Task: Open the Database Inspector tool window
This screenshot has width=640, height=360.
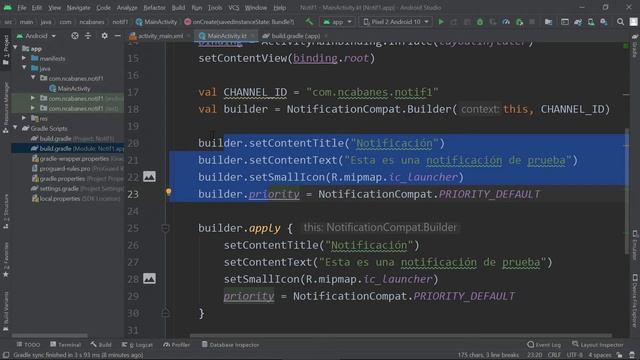Action: coord(230,345)
